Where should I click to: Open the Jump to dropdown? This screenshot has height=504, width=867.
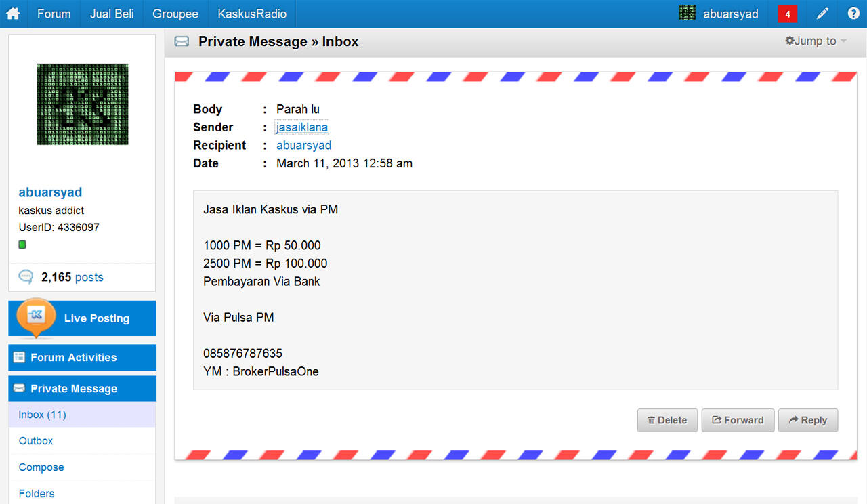pos(816,41)
